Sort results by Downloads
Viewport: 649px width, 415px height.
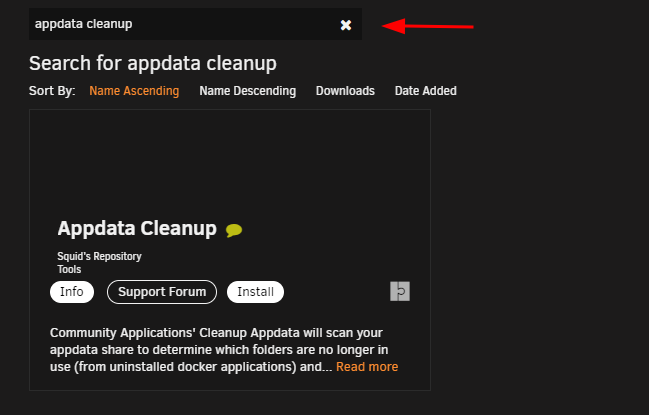click(x=345, y=91)
